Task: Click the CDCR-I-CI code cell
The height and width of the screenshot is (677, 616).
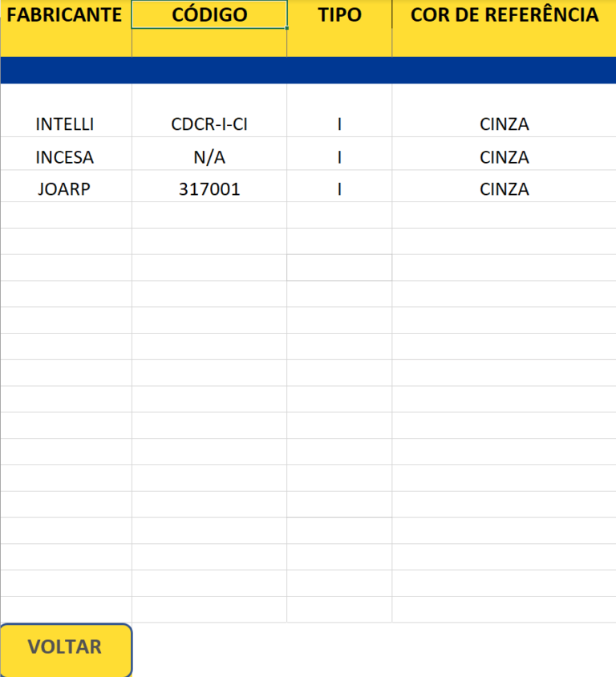Action: 209,124
